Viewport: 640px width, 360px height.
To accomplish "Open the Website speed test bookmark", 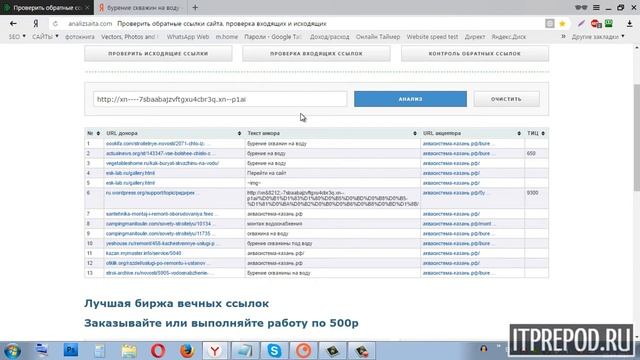I will [x=432, y=37].
